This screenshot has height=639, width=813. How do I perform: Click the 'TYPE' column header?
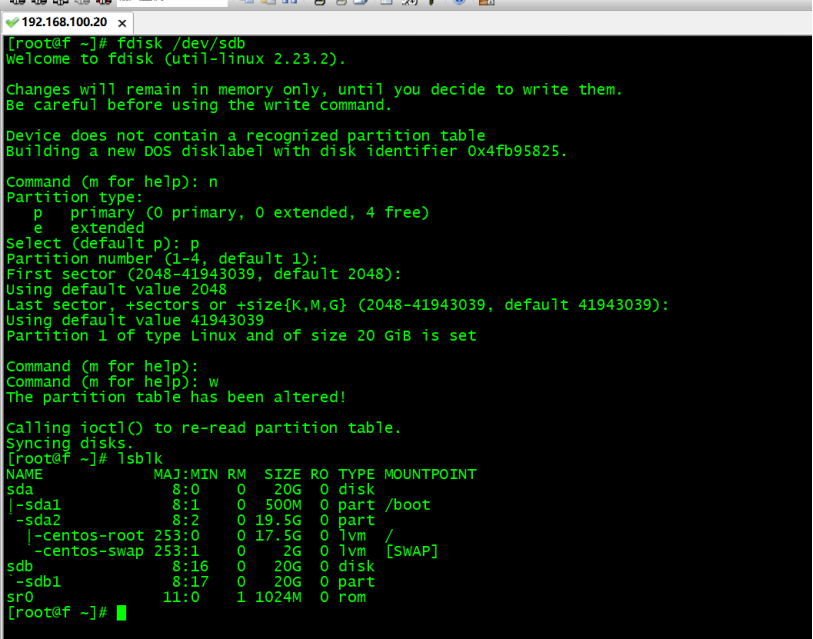(x=356, y=475)
